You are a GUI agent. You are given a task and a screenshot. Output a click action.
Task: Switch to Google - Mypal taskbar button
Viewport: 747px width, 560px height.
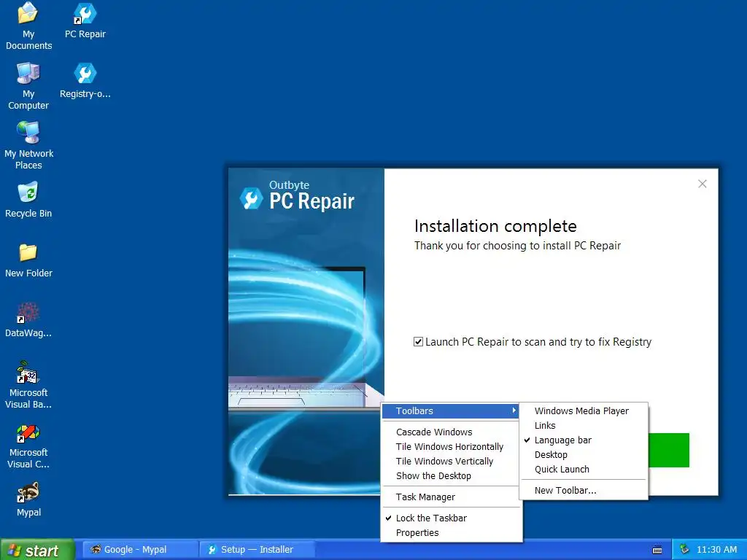[x=139, y=550]
